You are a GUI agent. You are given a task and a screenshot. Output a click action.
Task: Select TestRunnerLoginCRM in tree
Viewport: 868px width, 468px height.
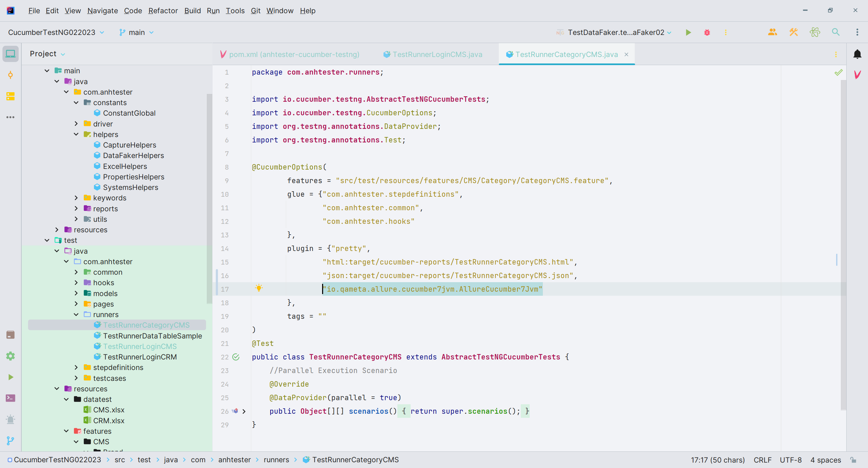140,357
